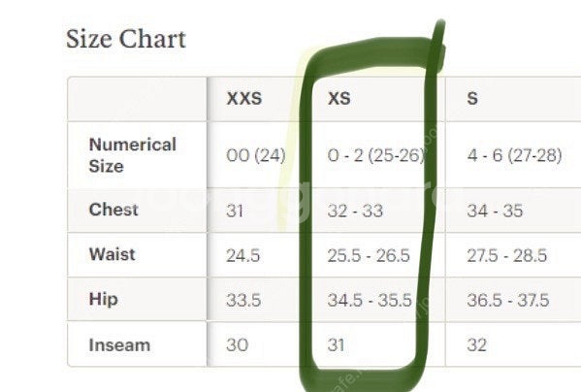Click the 27.5 - 28.5 waist cell
This screenshot has height=392, width=581.
point(507,255)
